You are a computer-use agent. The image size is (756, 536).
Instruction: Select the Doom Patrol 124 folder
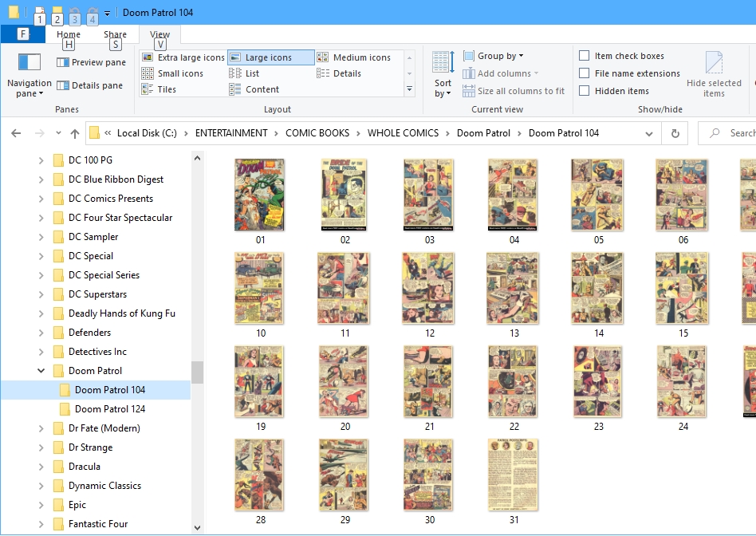click(x=110, y=409)
